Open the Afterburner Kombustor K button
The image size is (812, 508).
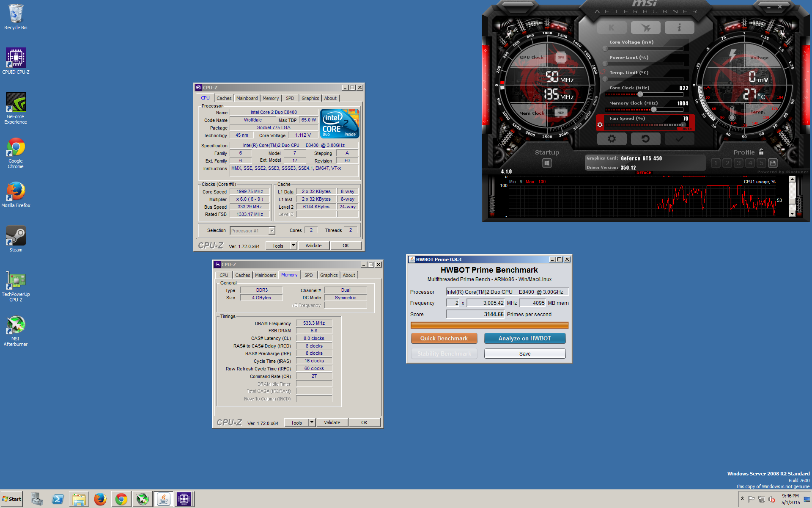pos(612,28)
